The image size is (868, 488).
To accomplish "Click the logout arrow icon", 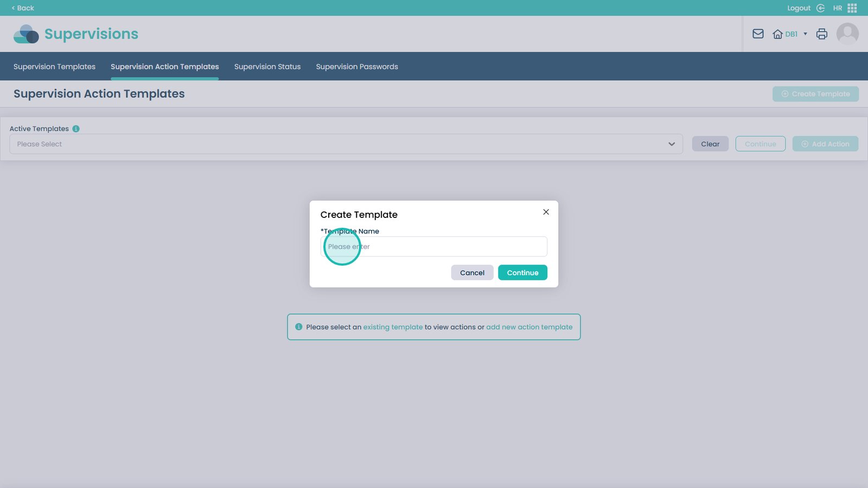I will click(x=821, y=8).
